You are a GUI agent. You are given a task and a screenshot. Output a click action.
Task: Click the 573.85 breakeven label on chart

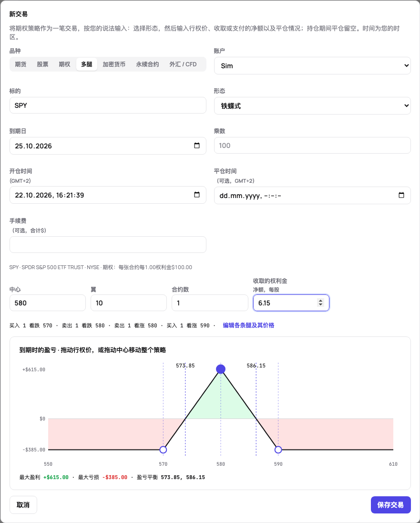(185, 366)
